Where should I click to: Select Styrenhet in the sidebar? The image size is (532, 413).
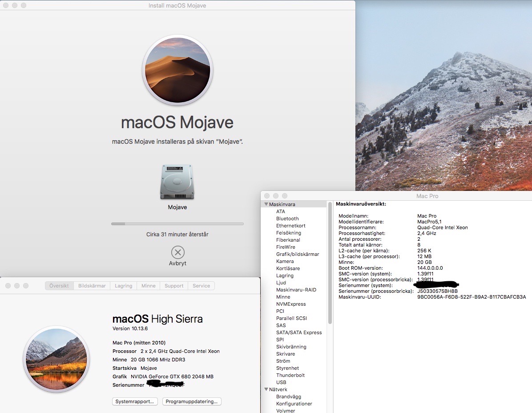[287, 368]
